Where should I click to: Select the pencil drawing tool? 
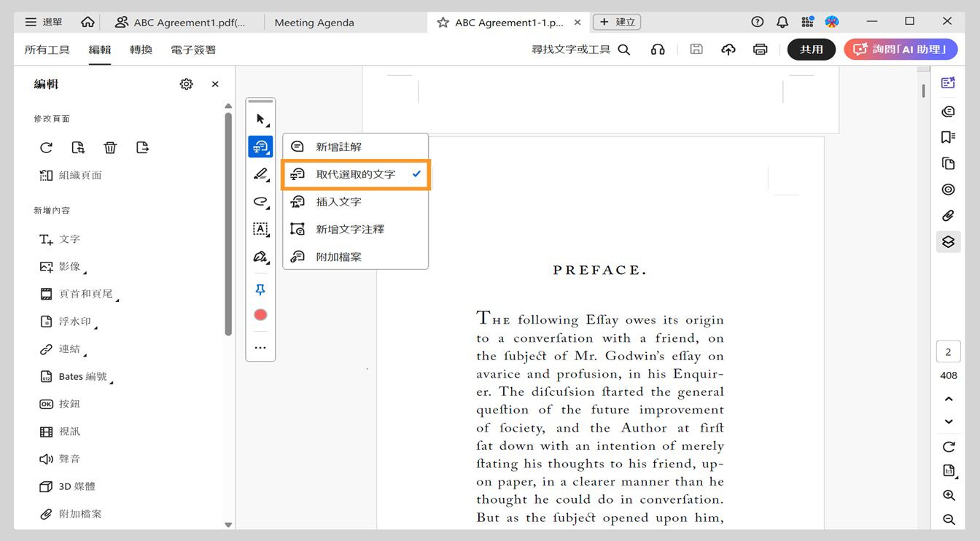pos(260,174)
